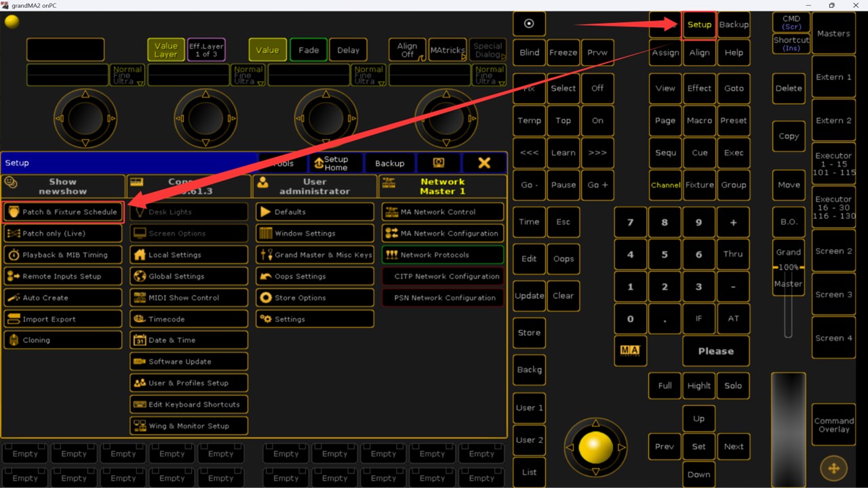Close the Setup panel with yellow X
The height and width of the screenshot is (488, 868).
click(x=484, y=163)
